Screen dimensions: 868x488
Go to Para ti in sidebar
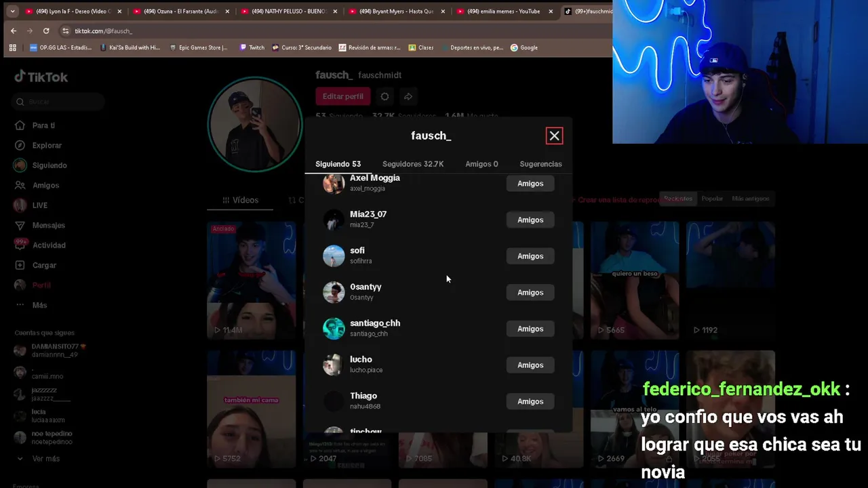(x=43, y=125)
